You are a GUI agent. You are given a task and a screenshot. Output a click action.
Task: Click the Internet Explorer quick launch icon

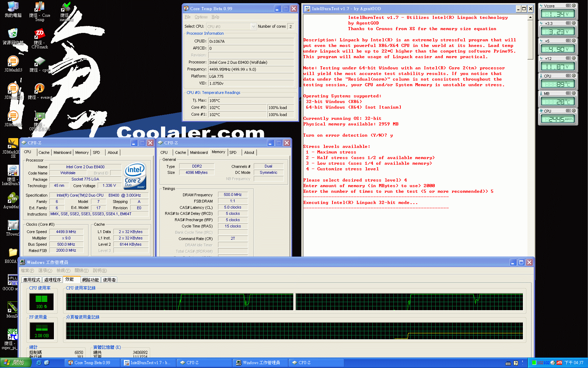(38, 363)
